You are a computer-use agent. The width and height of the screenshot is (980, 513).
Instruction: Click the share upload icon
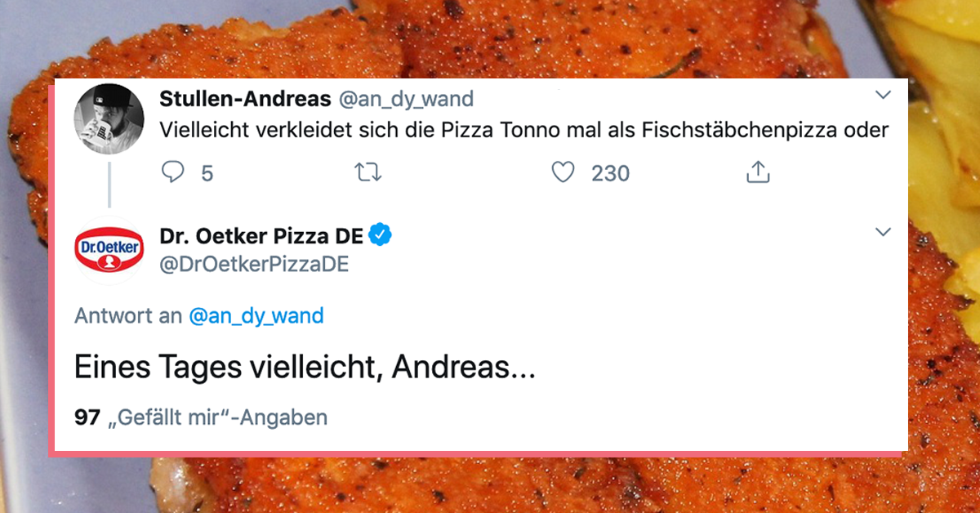point(758,172)
